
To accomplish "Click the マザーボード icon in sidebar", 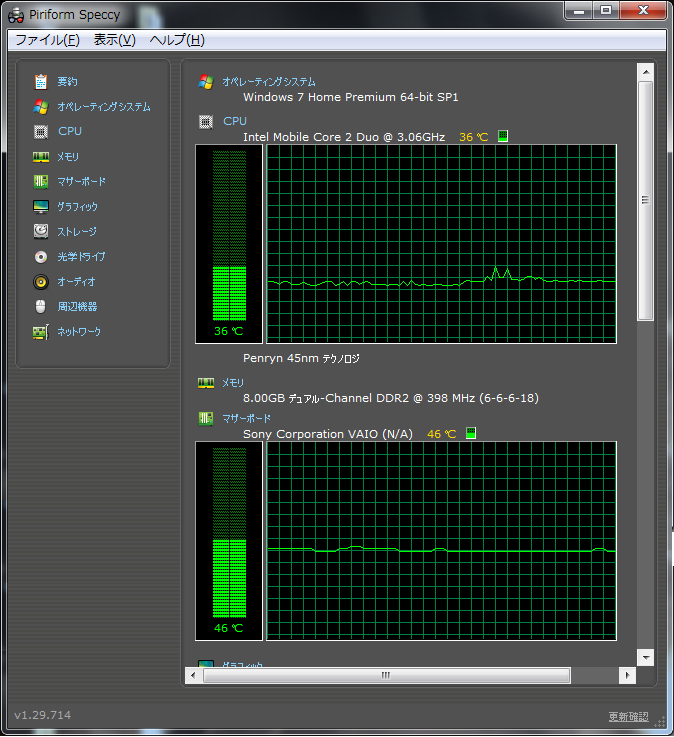I will pos(41,181).
